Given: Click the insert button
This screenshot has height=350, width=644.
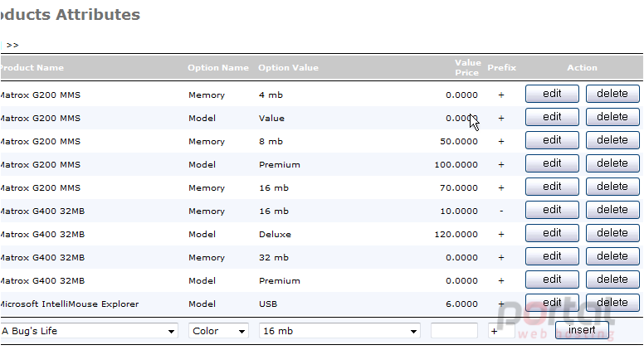Looking at the screenshot, I should pos(582,330).
